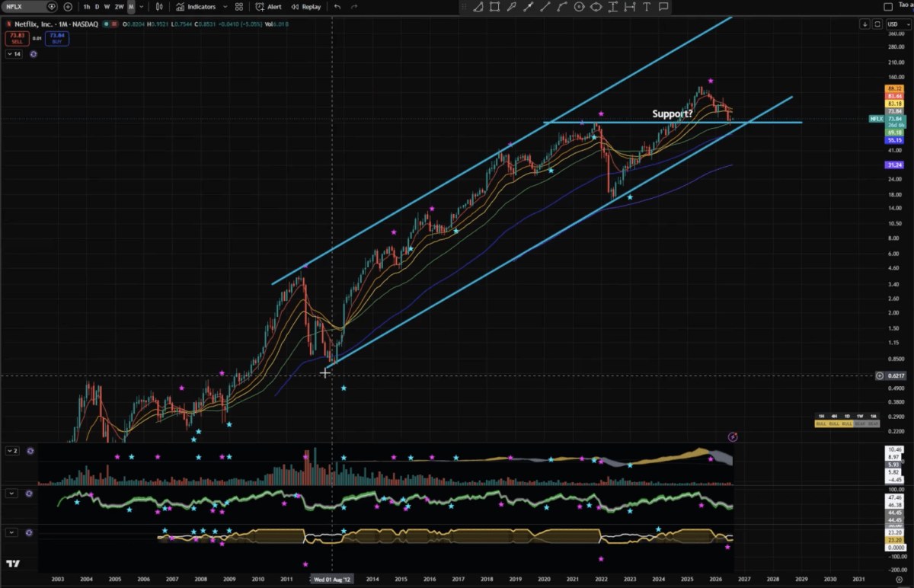Click the NFLX symbol search field
914x588 pixels.
coord(29,7)
